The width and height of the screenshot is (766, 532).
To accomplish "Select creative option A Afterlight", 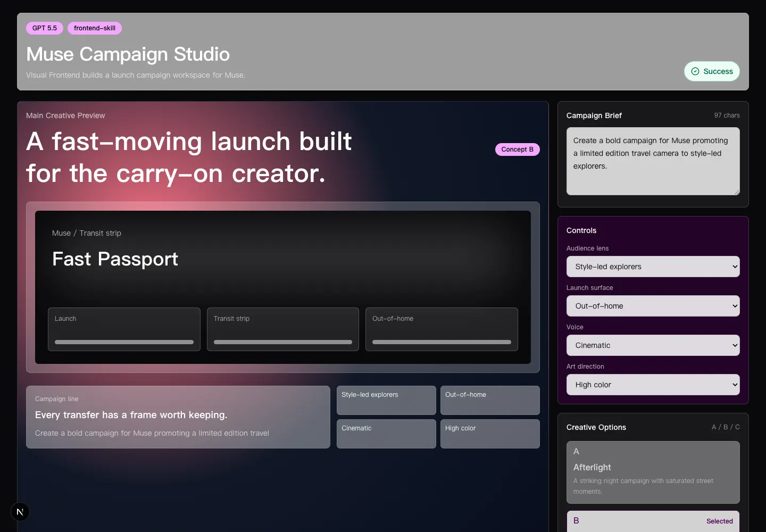I will coord(653,472).
